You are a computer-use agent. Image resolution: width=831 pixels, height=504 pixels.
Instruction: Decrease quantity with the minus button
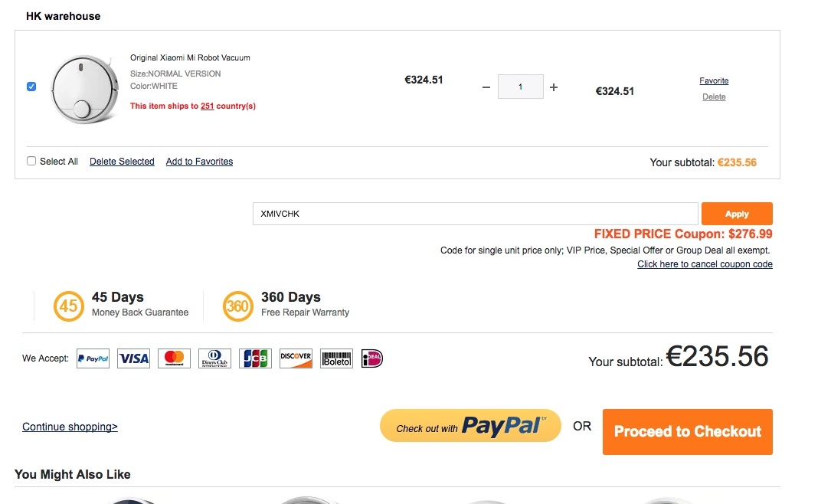(486, 87)
